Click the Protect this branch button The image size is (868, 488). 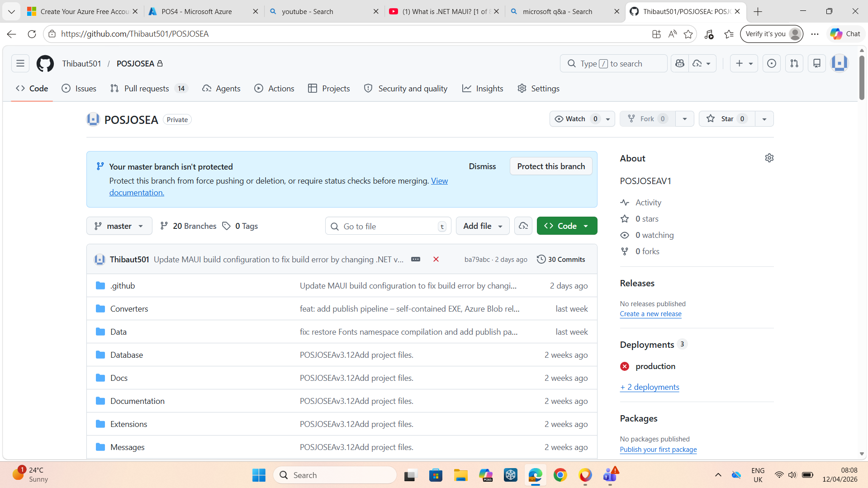pyautogui.click(x=551, y=166)
